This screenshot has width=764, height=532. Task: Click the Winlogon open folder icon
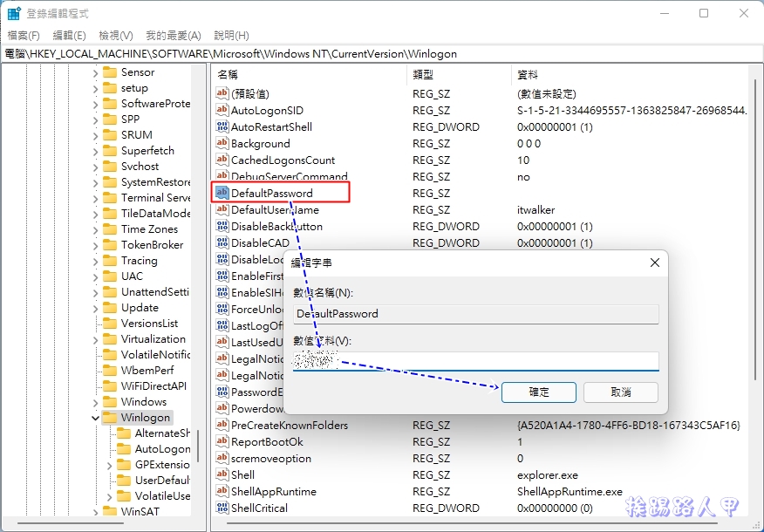click(110, 418)
